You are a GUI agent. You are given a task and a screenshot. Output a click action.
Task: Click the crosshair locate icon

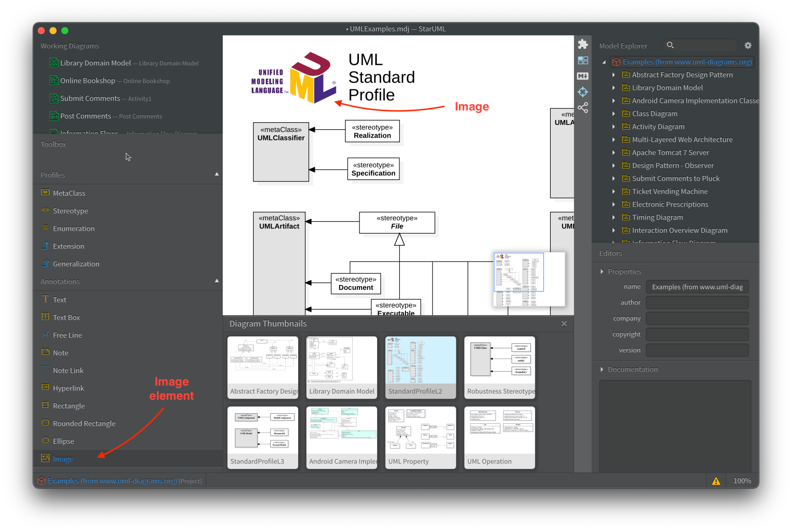(x=583, y=92)
